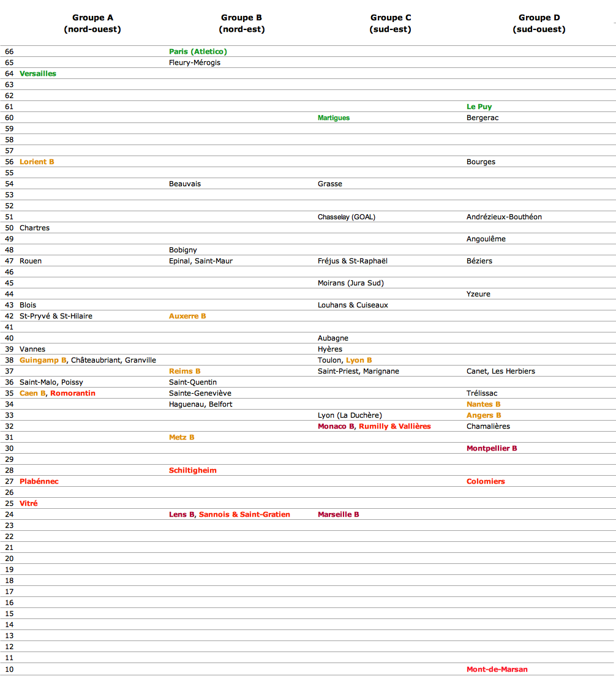This screenshot has height=687, width=616.
Task: Click Sainte-Geneviève in row 35
Action: (200, 394)
